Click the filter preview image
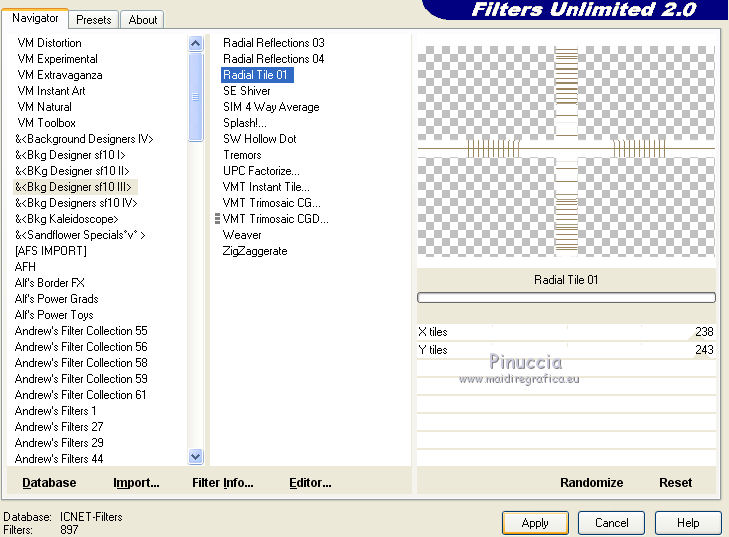Viewport: 729px width, 537px height. pos(566,151)
